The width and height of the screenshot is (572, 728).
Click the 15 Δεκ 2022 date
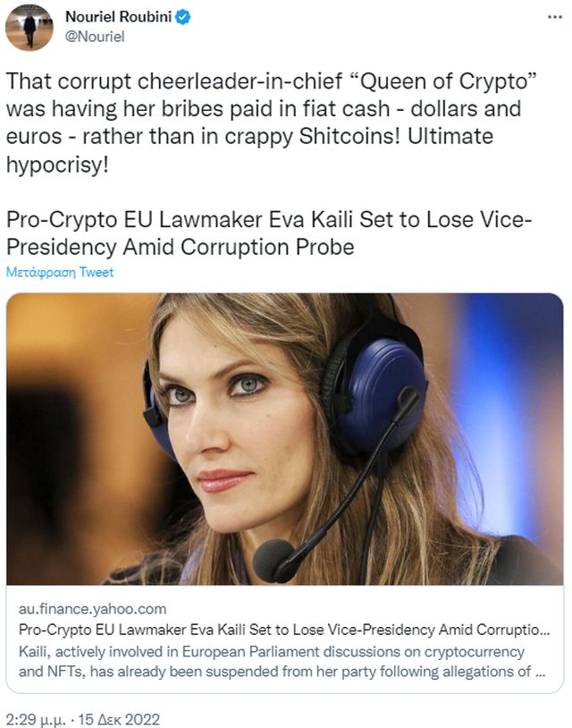pos(119,720)
